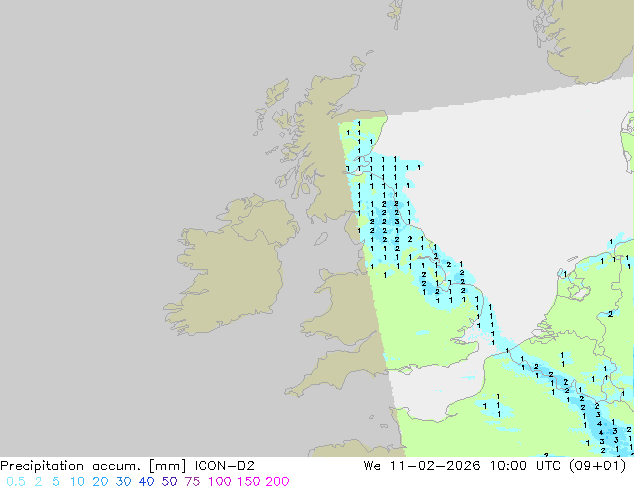Click the 'We' weekday abbreviation
Image resolution: width=634 pixels, height=490 pixels.
(372, 466)
